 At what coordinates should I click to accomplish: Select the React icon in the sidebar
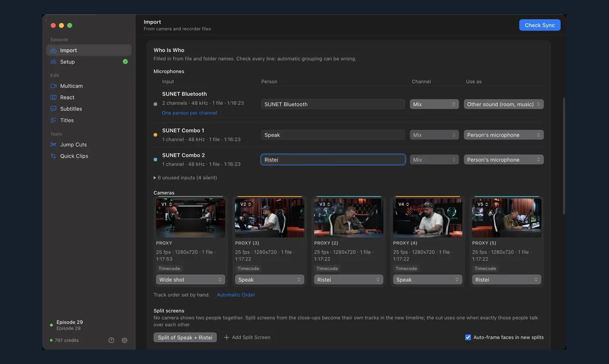[54, 98]
